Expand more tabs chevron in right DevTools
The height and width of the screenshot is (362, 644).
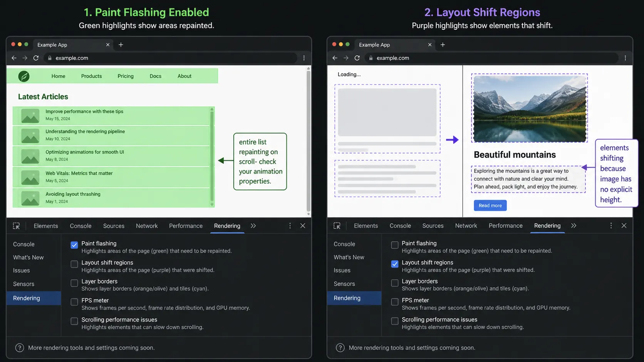pyautogui.click(x=574, y=225)
